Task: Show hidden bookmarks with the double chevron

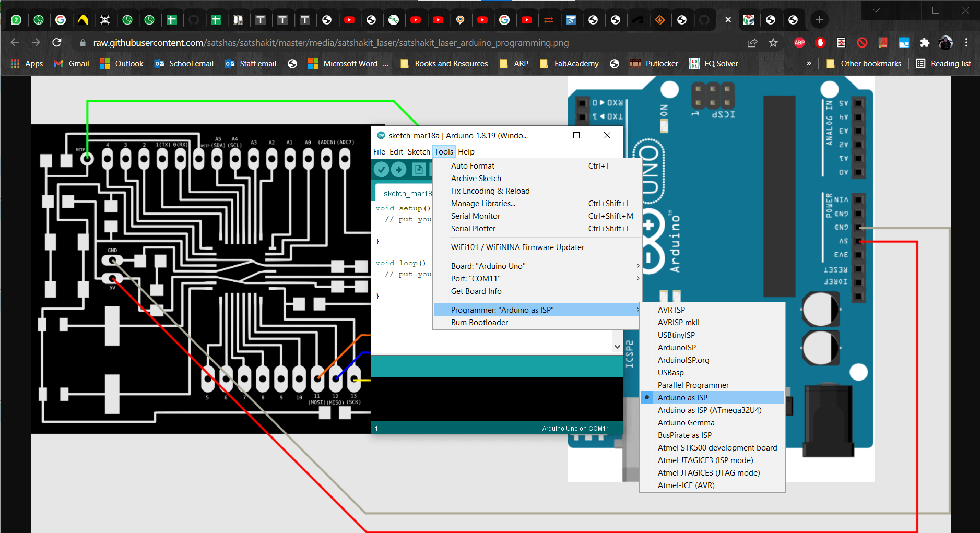Action: pos(809,63)
